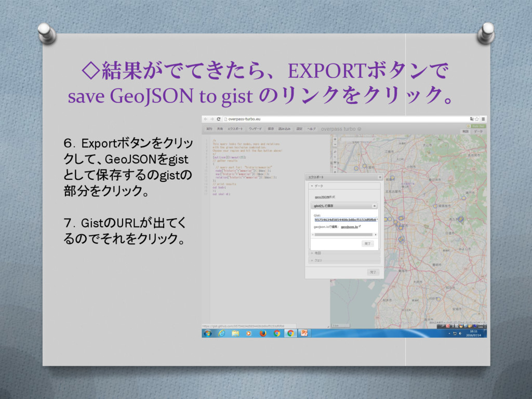Switch to the データ (Data) tab

coord(478,131)
